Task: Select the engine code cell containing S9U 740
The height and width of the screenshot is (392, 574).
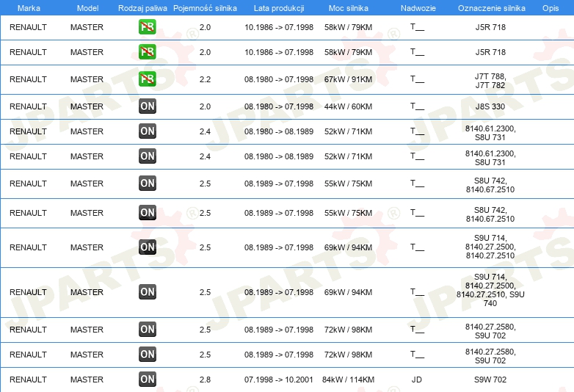Action: 490,290
